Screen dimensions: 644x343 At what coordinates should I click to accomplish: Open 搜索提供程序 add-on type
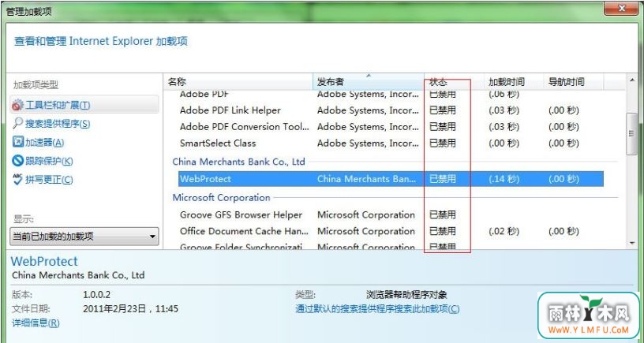(x=58, y=124)
